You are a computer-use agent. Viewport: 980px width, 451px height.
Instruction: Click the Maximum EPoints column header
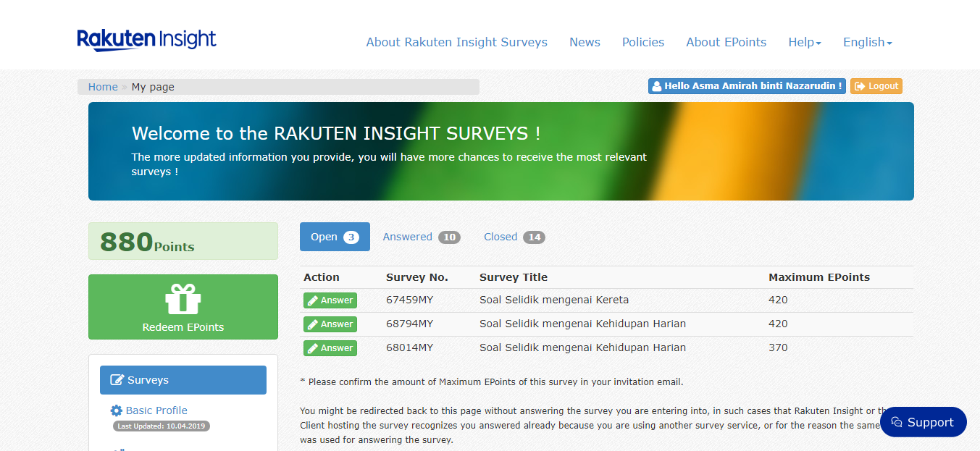pos(819,277)
